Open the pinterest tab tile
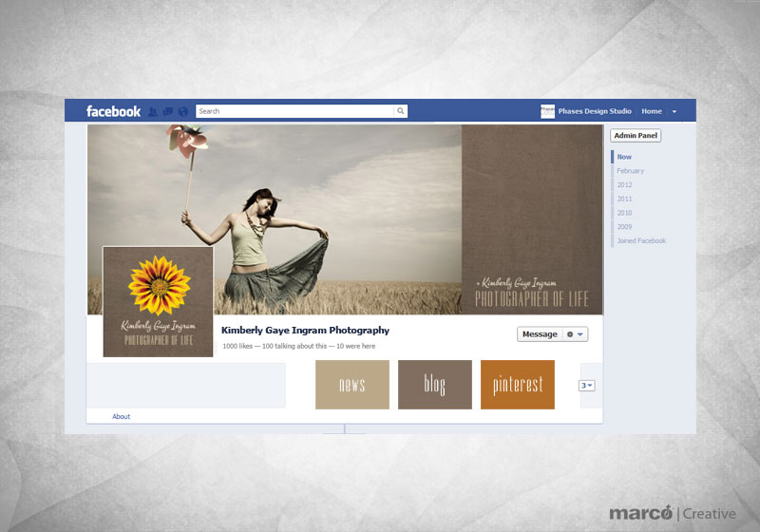This screenshot has height=532, width=760. [x=518, y=385]
